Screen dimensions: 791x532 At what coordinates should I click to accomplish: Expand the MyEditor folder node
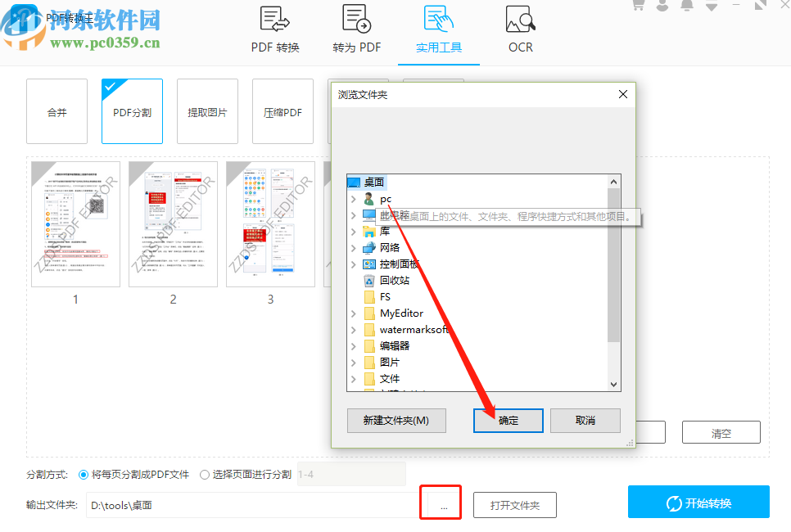click(x=354, y=313)
